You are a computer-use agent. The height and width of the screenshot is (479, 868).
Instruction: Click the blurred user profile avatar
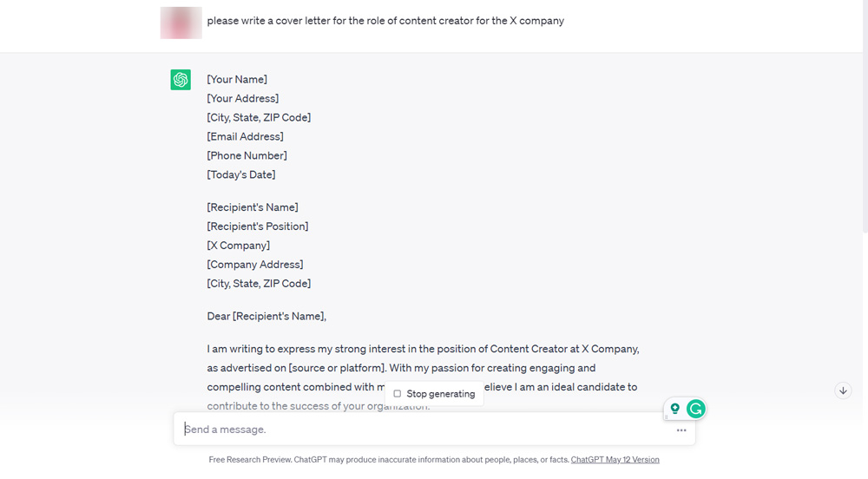click(181, 23)
